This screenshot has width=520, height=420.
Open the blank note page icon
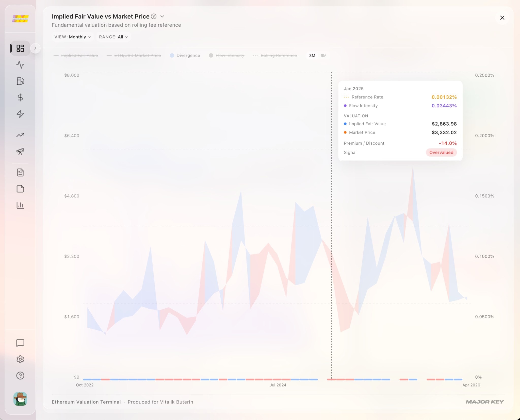(20, 189)
